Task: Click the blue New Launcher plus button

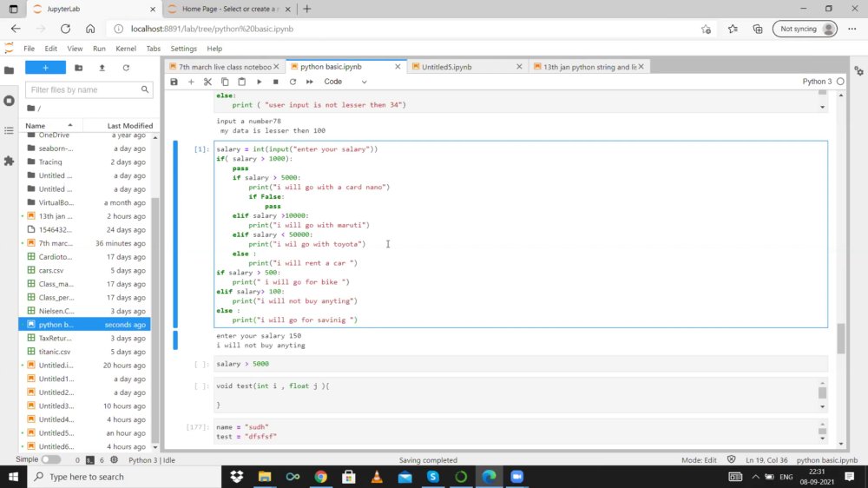Action: tap(45, 68)
